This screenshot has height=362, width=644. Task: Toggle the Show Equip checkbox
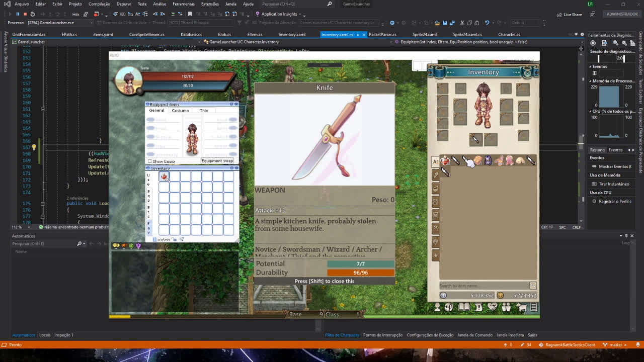[150, 161]
